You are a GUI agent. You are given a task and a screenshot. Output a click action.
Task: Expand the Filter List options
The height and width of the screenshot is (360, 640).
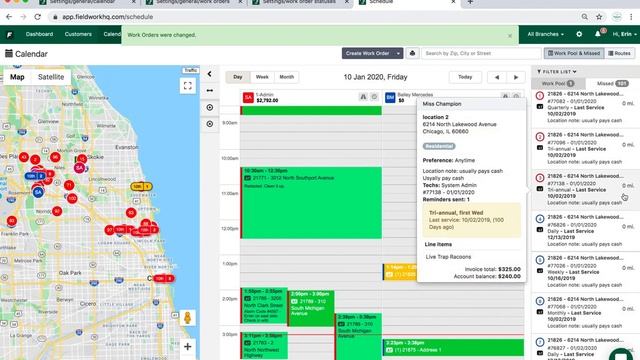click(557, 71)
